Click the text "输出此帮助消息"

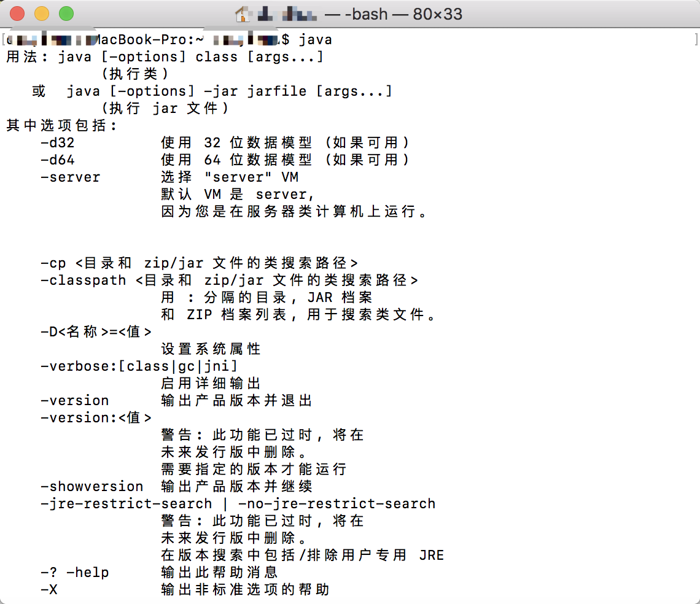pyautogui.click(x=219, y=572)
